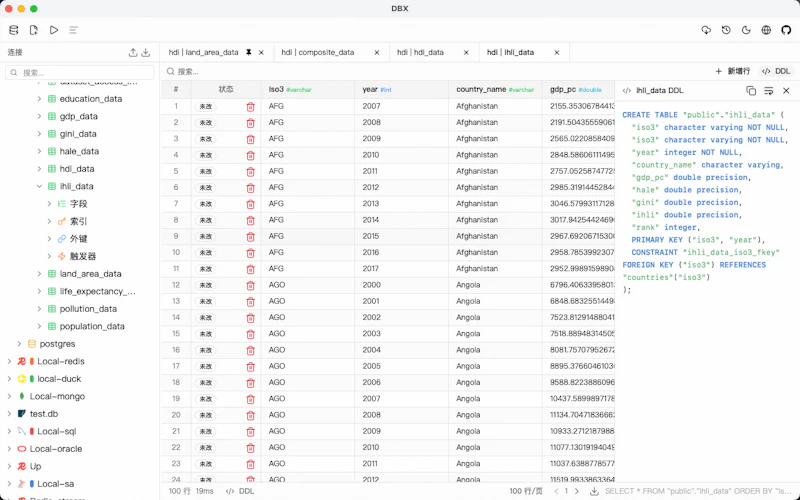Click the export download icon in footer
800x500 pixels.
coord(594,491)
